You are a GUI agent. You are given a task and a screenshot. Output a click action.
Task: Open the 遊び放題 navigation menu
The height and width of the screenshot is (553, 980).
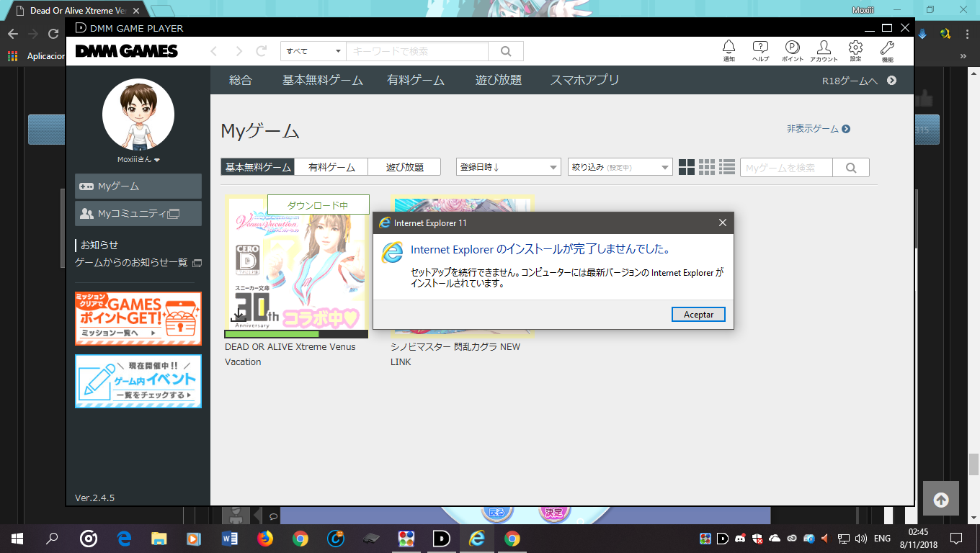click(499, 80)
